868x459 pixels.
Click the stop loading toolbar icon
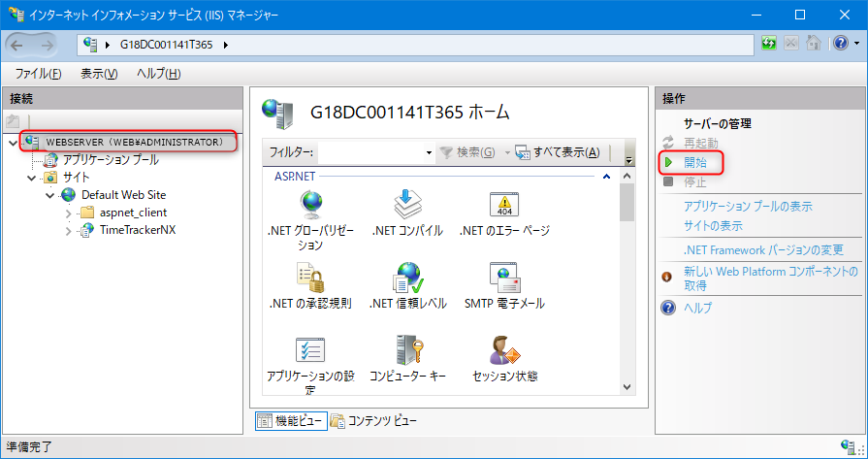(791, 44)
